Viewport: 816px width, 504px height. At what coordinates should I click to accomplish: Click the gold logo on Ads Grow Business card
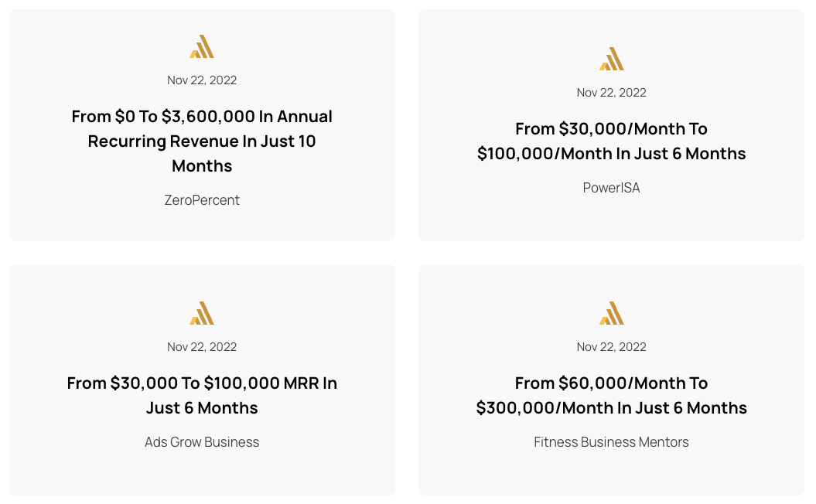(202, 313)
